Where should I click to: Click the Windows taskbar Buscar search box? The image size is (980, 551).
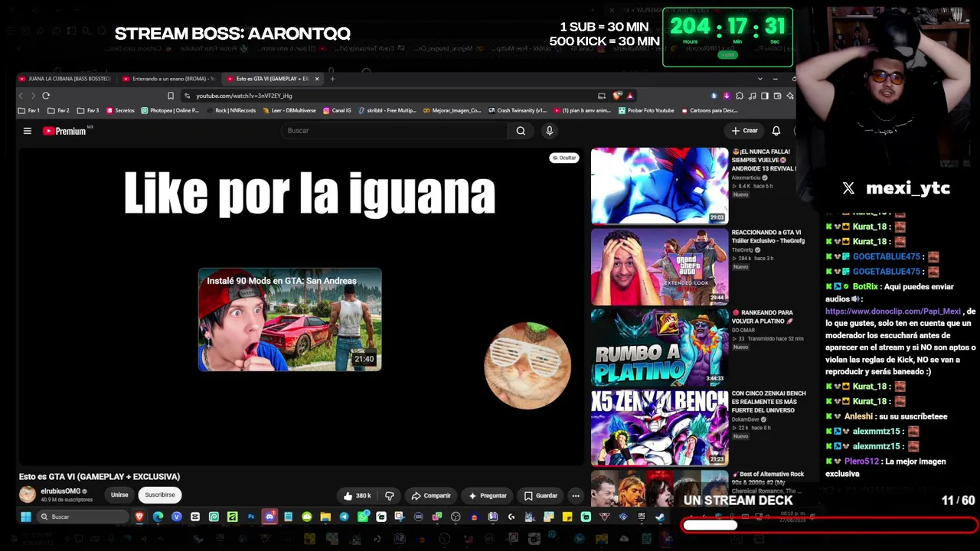(82, 517)
